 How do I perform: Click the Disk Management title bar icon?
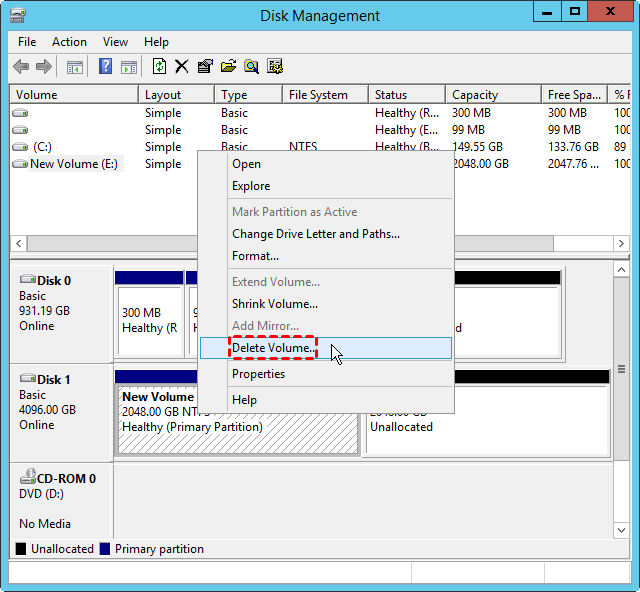click(x=18, y=16)
